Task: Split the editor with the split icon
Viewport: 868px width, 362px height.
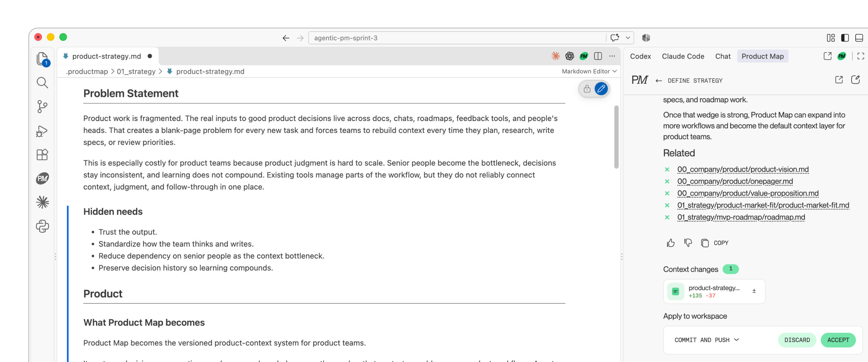Action: point(598,56)
